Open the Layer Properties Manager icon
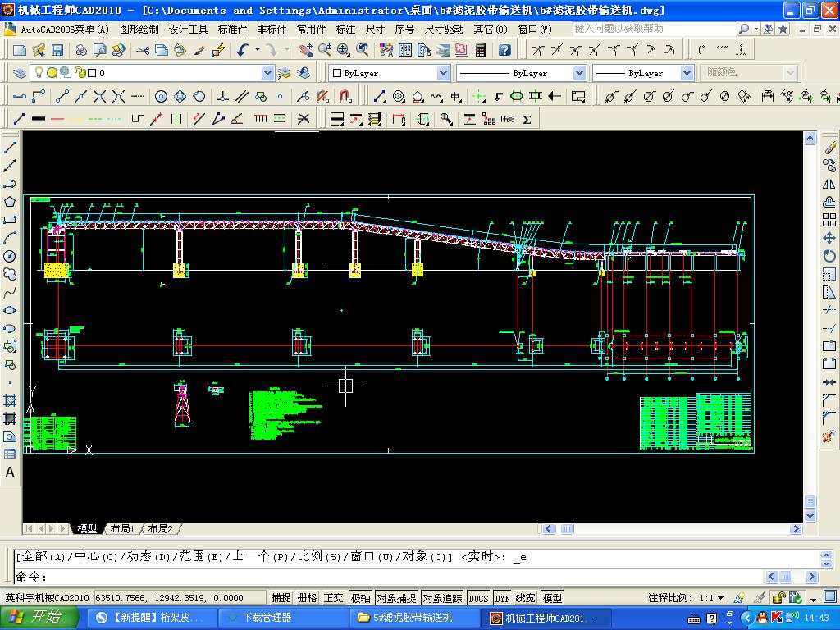840x630 pixels. click(20, 73)
